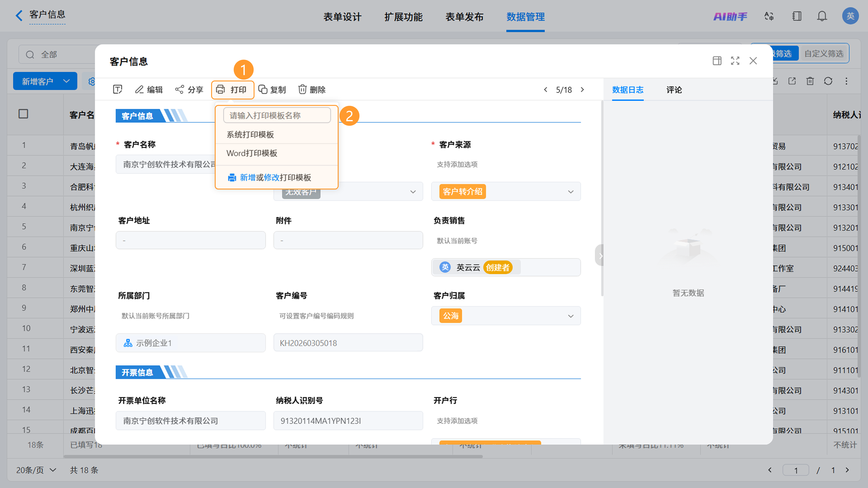The height and width of the screenshot is (488, 868).
Task: Click the 开票单位名称 field
Action: pos(190,421)
